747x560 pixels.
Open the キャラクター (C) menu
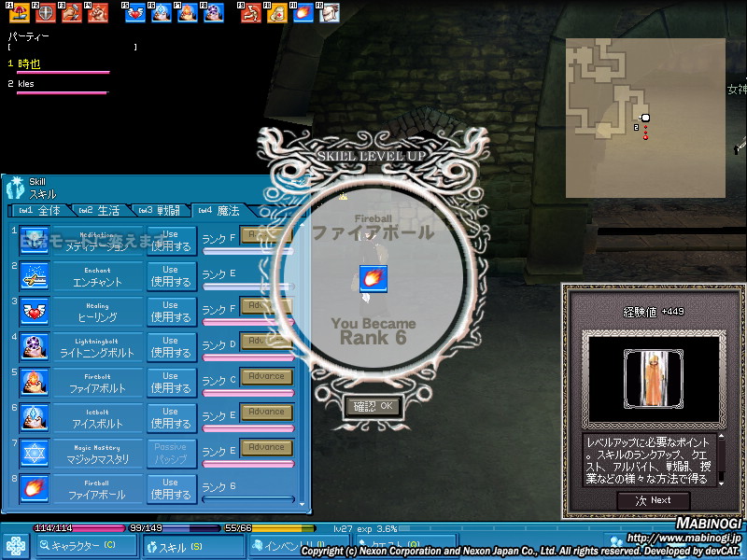pyautogui.click(x=87, y=546)
